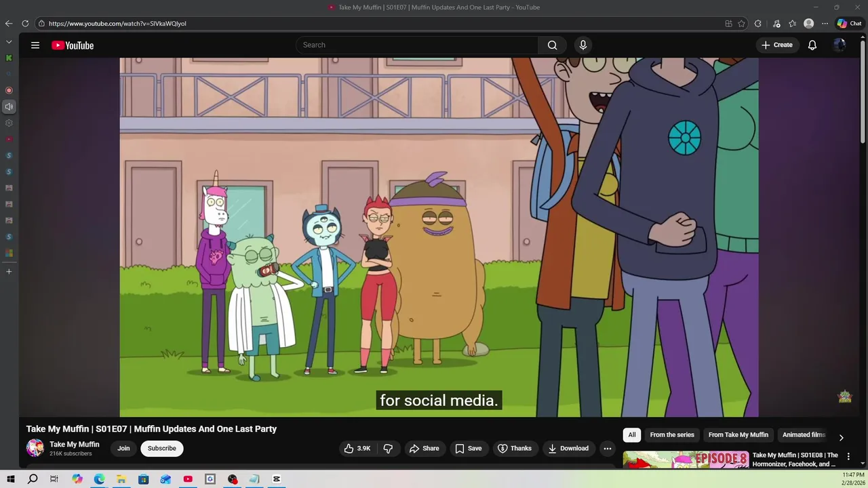Viewport: 868px width, 488px height.
Task: Click the page vertical scrollbar
Action: pos(863,91)
